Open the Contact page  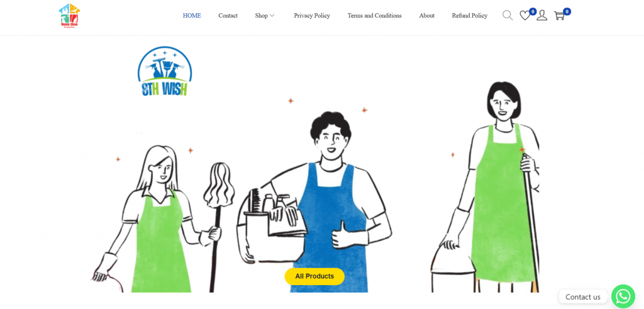[228, 16]
